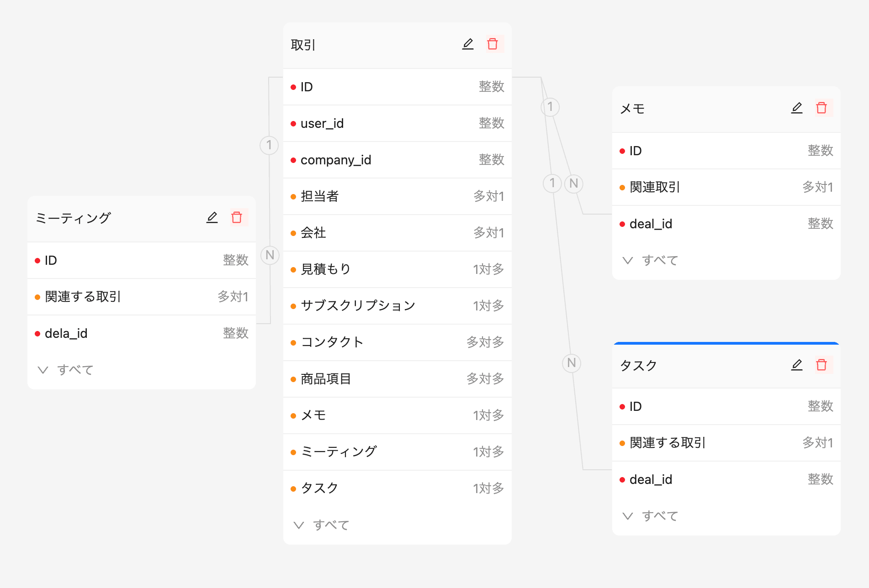Click the 取引 table title
The height and width of the screenshot is (588, 869).
[303, 45]
